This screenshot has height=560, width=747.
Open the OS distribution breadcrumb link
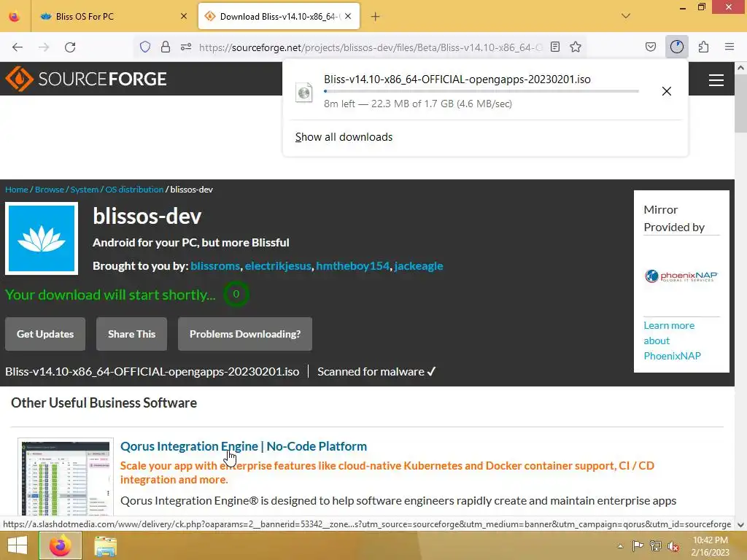(x=134, y=190)
